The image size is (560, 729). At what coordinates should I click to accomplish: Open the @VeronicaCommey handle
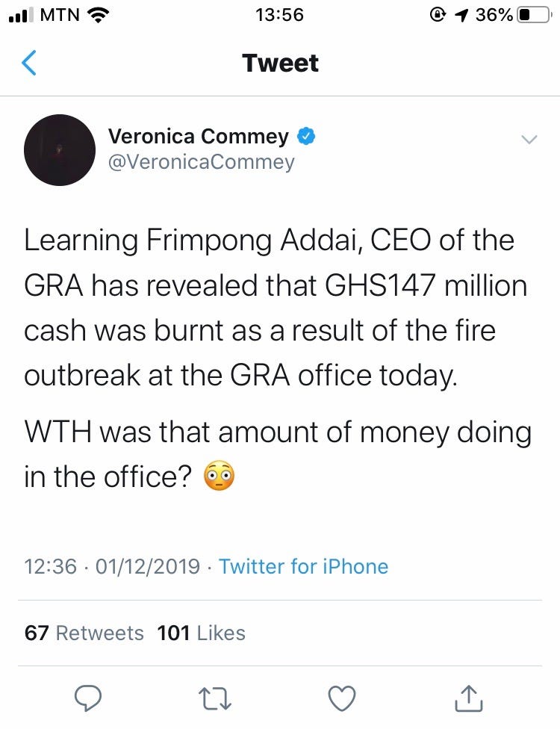tap(202, 162)
